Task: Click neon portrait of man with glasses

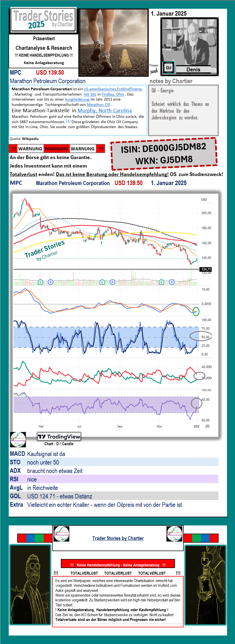Action: click(30, 585)
